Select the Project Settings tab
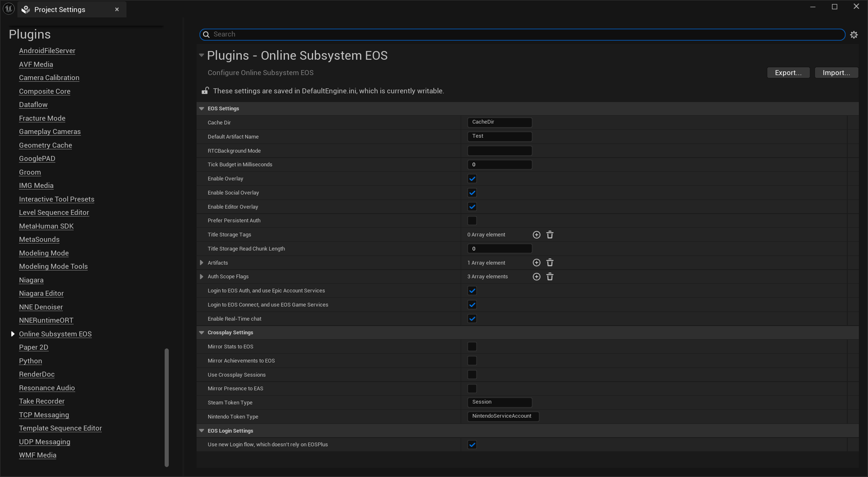This screenshot has width=868, height=477. (x=60, y=10)
